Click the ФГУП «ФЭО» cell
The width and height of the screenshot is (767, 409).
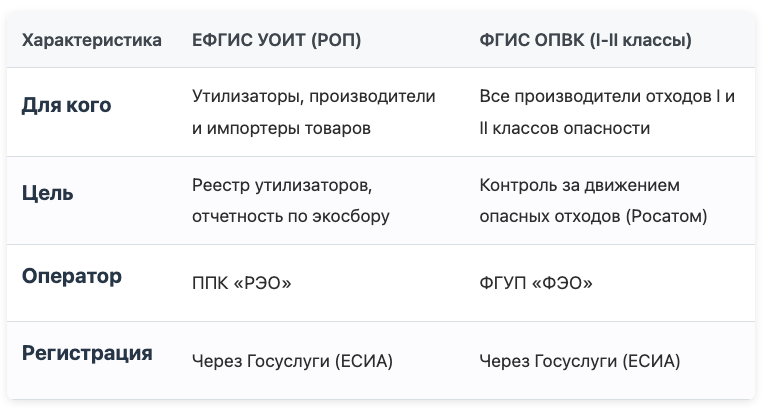coord(536,283)
